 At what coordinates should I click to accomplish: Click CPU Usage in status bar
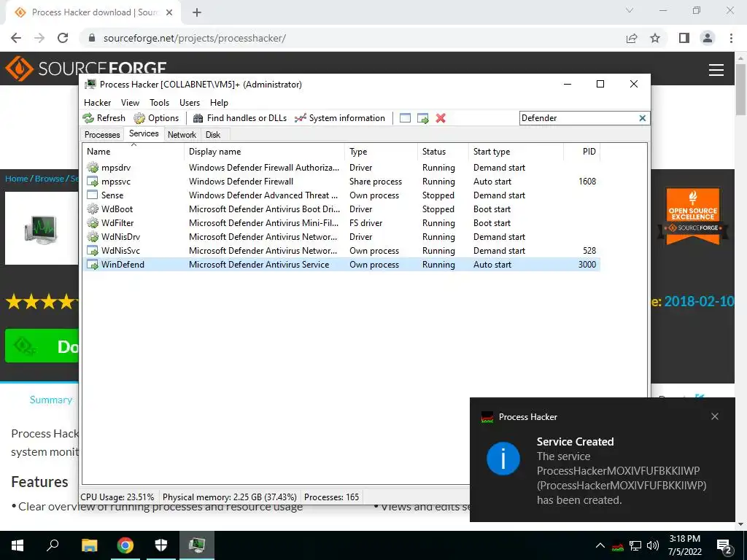tap(117, 497)
